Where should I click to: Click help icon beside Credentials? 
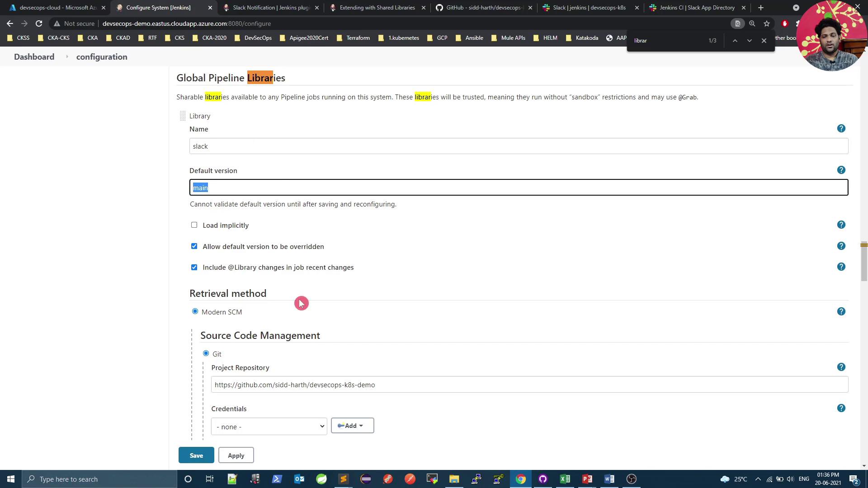point(841,408)
